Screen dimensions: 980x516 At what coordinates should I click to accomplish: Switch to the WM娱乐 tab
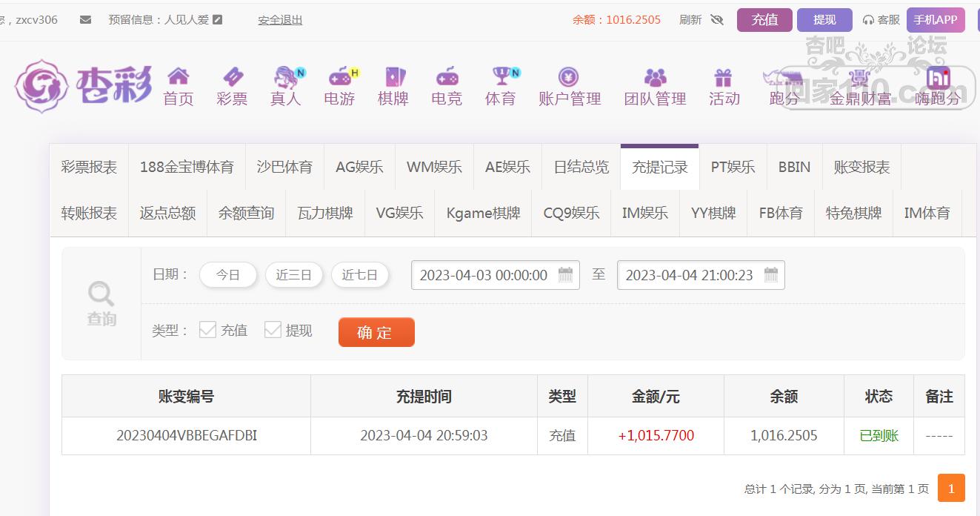[434, 168]
